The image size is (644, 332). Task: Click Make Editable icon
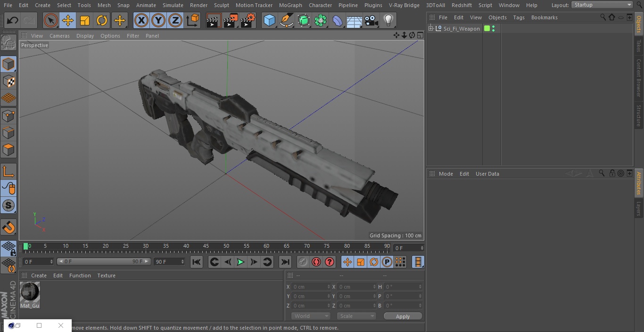click(8, 43)
